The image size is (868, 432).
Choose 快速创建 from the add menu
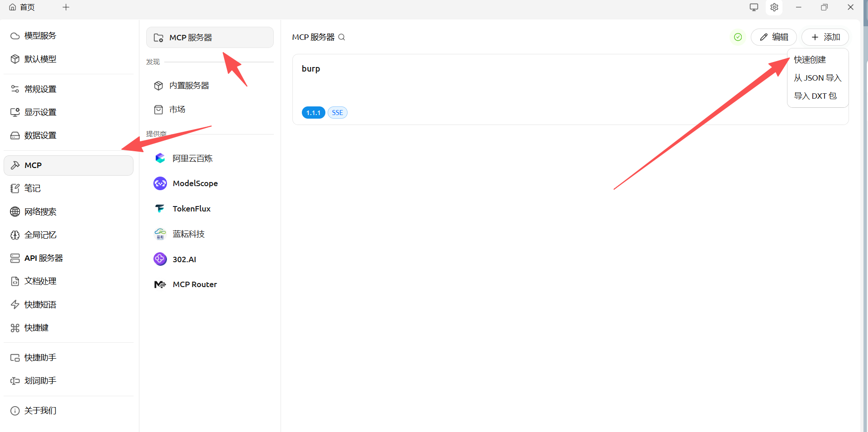pyautogui.click(x=810, y=60)
